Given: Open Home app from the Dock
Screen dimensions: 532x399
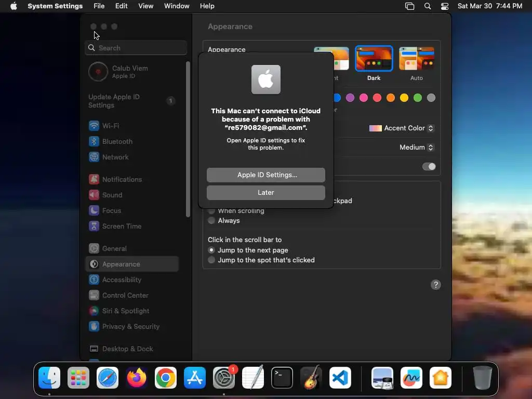Looking at the screenshot, I should pyautogui.click(x=441, y=378).
